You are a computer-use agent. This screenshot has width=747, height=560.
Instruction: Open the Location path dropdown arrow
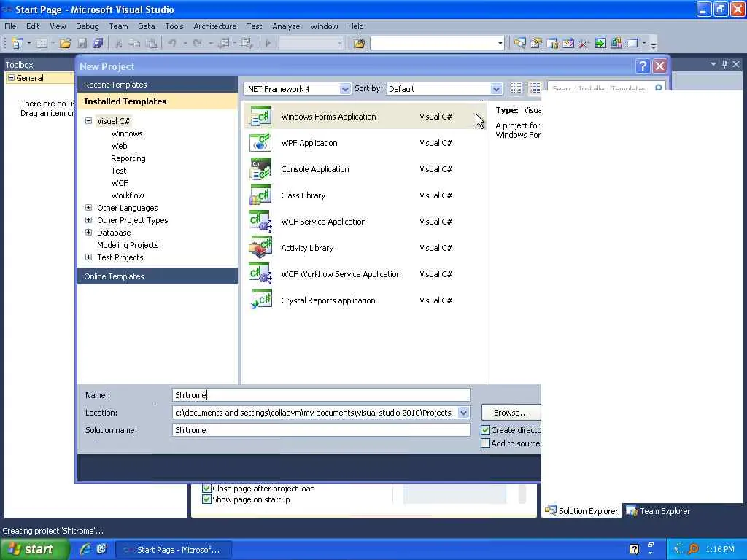tap(463, 413)
